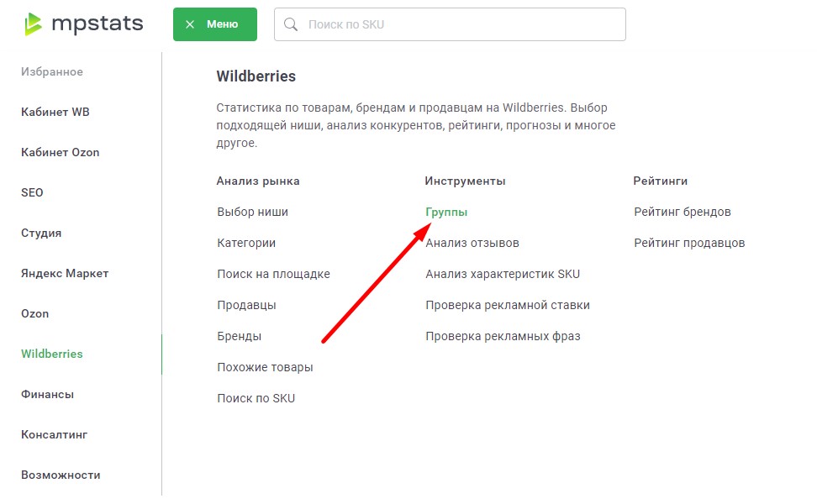
Task: View the Рейтинг продавцов page
Action: pos(689,244)
